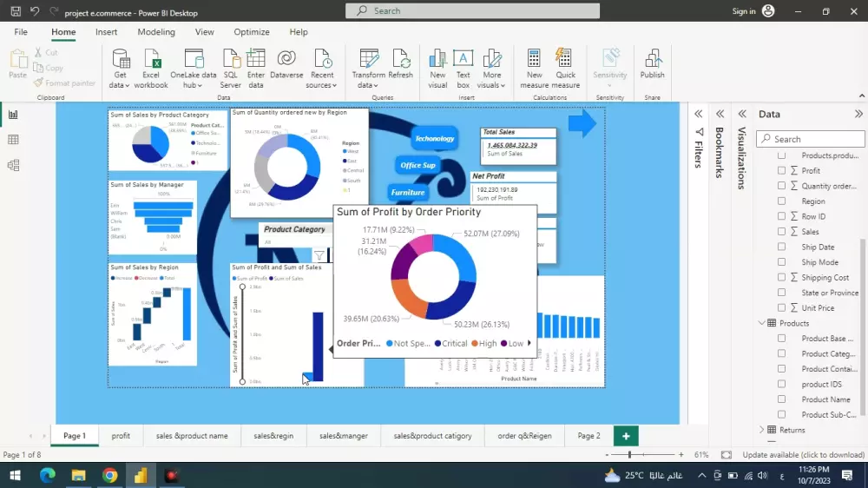The image size is (868, 488).
Task: Expand the Recent sources dropdown
Action: (322, 69)
